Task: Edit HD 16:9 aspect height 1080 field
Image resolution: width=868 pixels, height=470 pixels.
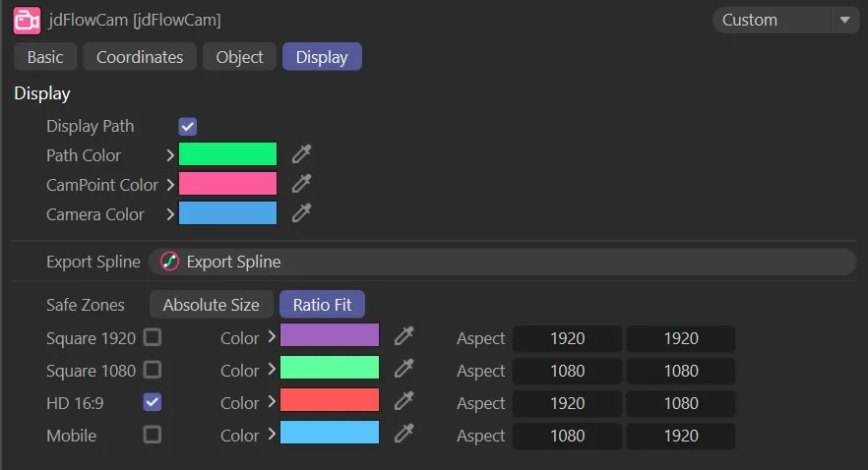Action: [x=681, y=404]
